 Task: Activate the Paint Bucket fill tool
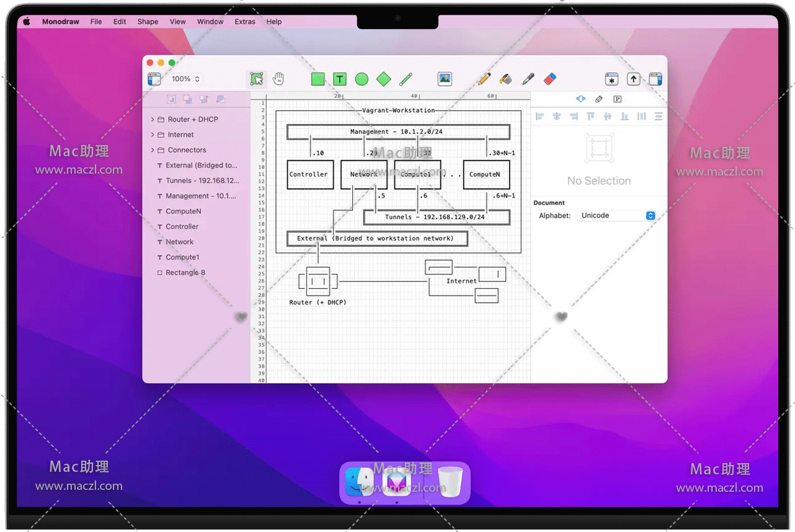click(x=505, y=79)
